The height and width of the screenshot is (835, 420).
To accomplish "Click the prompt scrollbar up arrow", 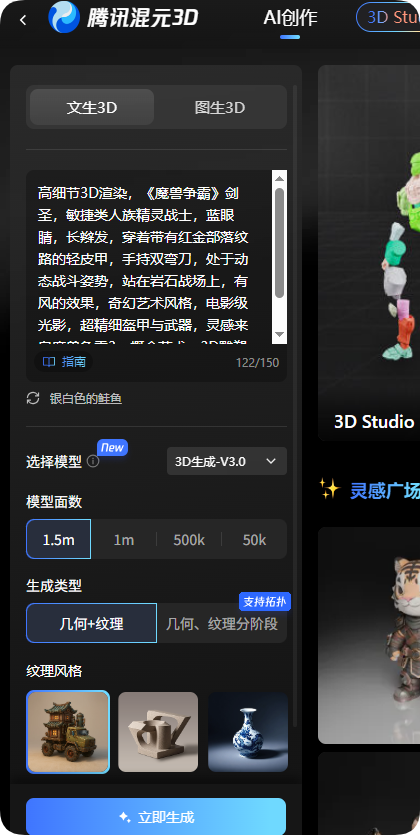I will point(279,177).
